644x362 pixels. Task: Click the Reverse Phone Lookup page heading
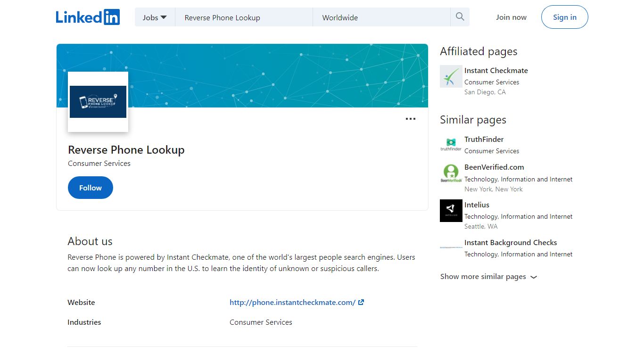click(126, 150)
